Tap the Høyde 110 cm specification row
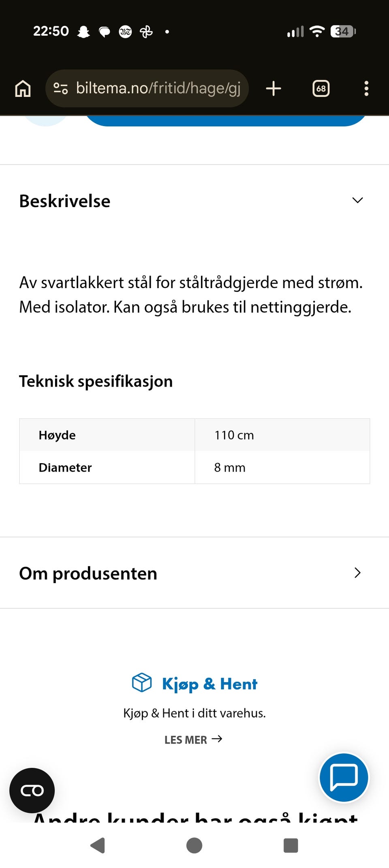 point(194,435)
